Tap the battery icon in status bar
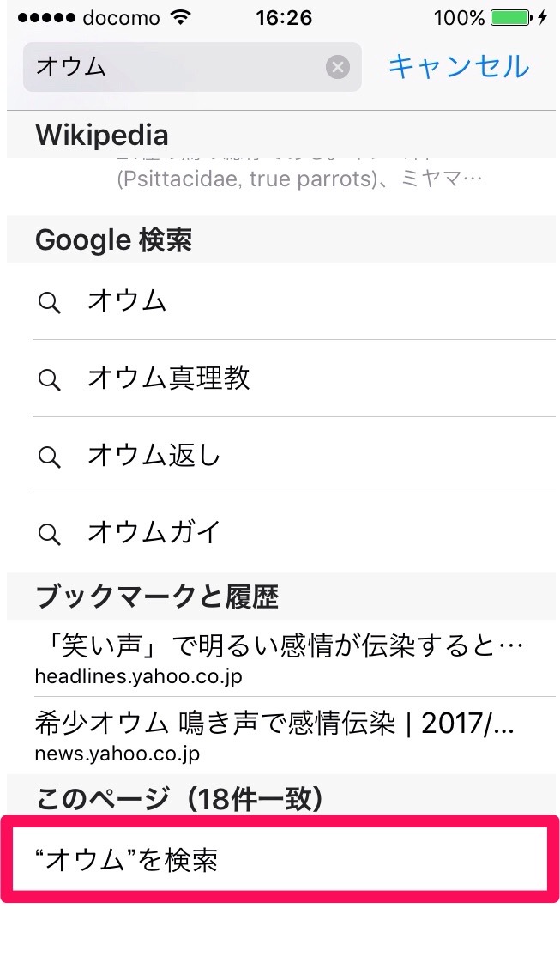 pos(510,18)
